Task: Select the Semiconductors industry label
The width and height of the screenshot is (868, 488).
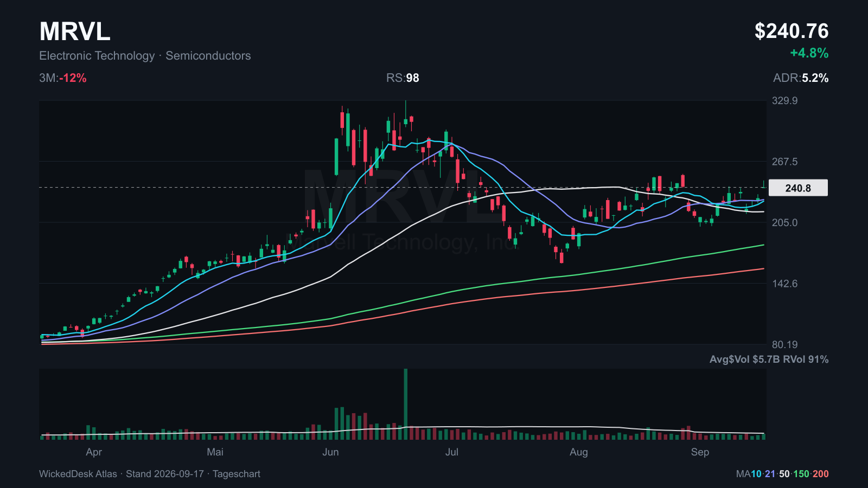Action: [208, 56]
